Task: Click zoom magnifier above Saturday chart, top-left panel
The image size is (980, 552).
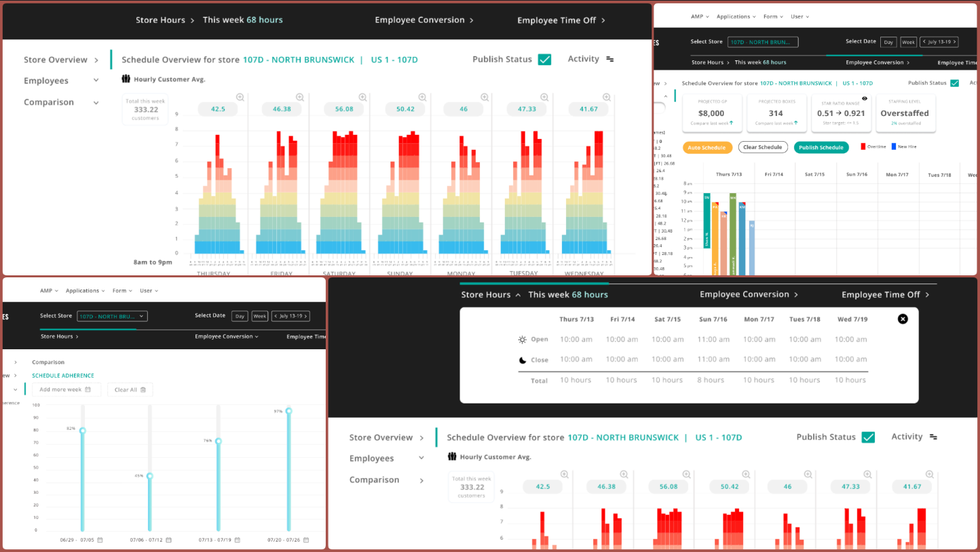Action: (362, 98)
